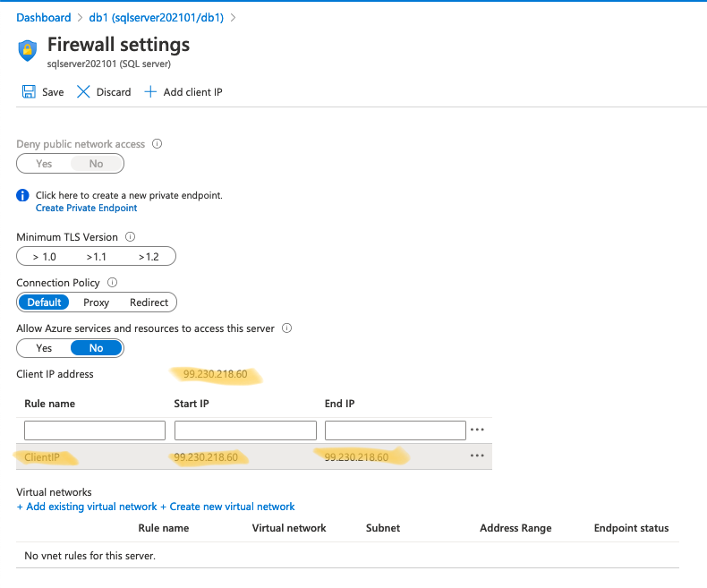Focus the Rule name input field

click(95, 430)
